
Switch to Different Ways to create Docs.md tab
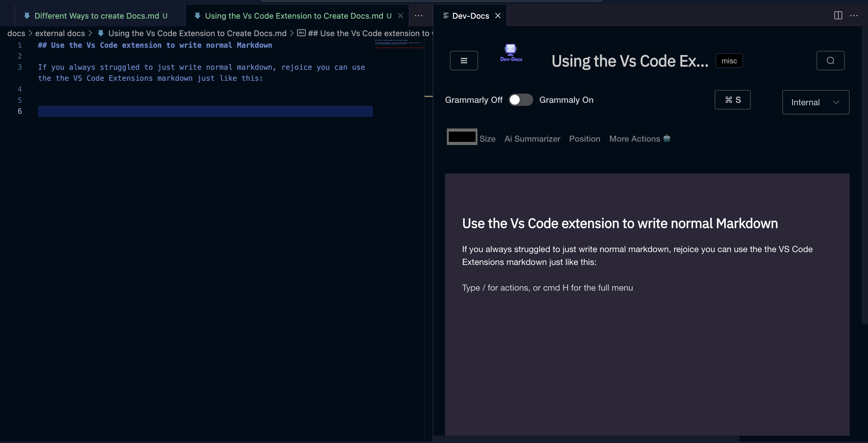click(x=96, y=16)
